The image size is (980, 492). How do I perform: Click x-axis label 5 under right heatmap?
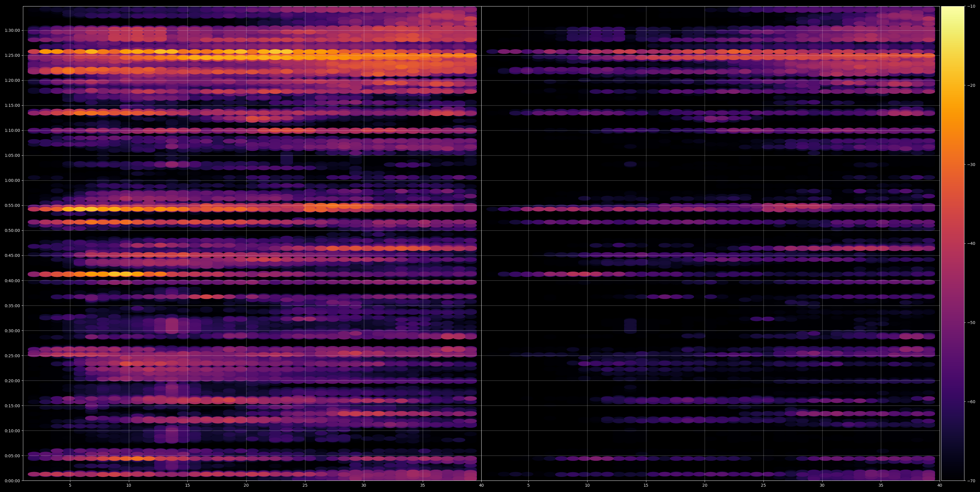click(528, 486)
